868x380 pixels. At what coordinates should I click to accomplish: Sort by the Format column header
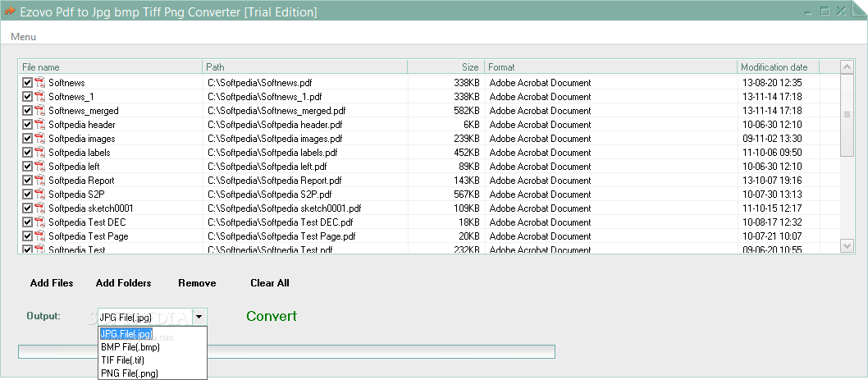click(x=610, y=67)
